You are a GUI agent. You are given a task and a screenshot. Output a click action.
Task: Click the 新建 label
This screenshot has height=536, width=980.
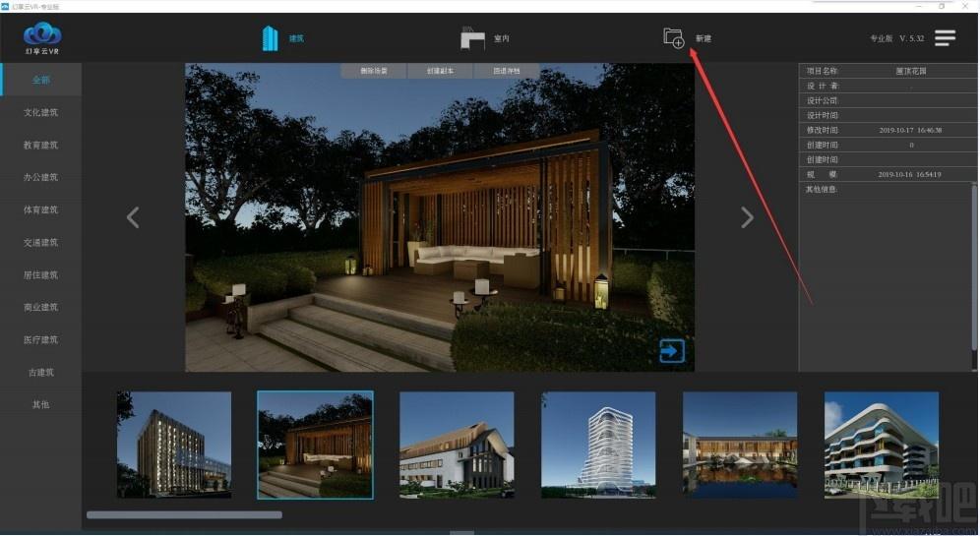pos(704,38)
